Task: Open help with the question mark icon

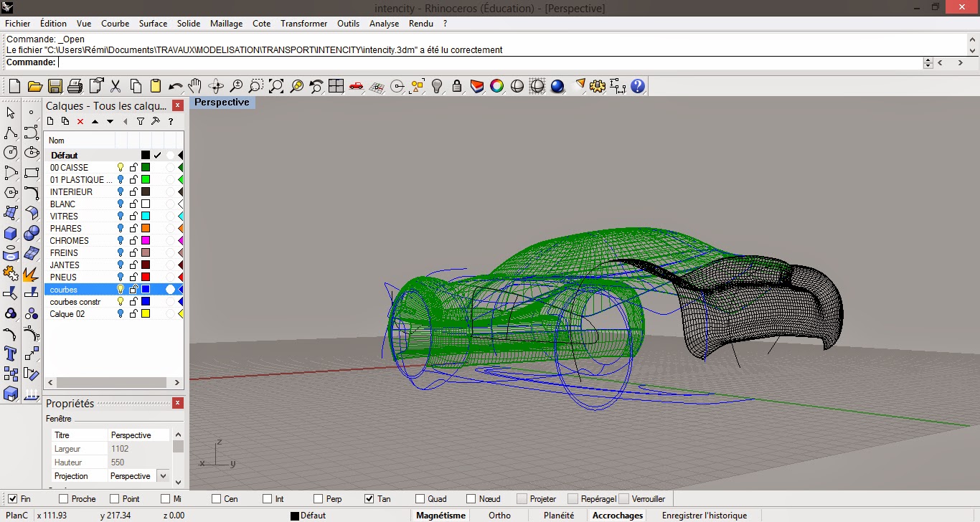Action: point(638,87)
